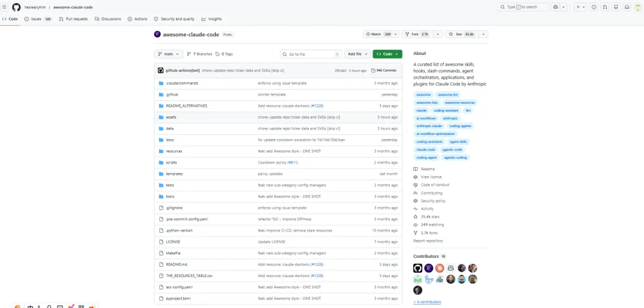Screen dimensions: 644x308
Task: Expand the Star lists dropdown arrow
Action: coord(484,34)
